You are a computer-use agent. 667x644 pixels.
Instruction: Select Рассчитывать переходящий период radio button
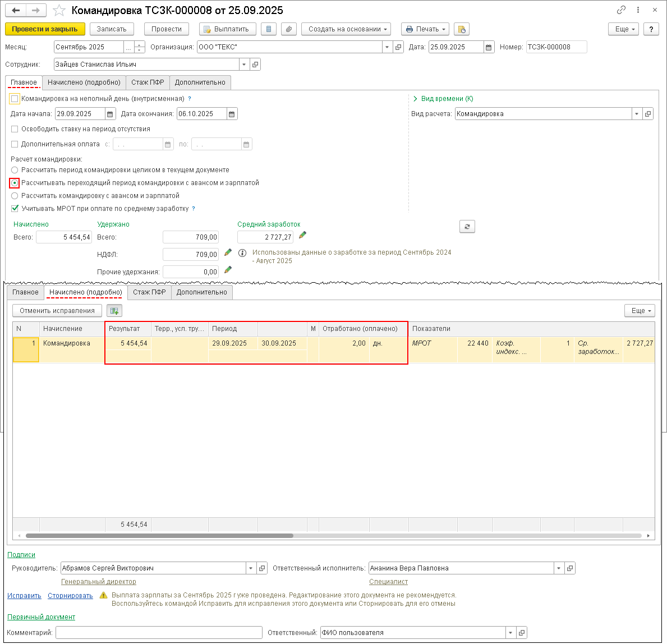click(15, 183)
